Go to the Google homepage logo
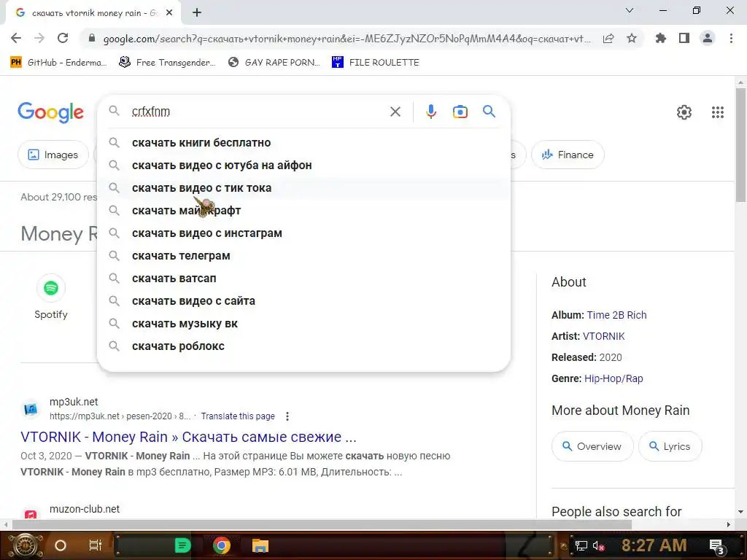Viewport: 747px width, 560px height. click(x=51, y=112)
